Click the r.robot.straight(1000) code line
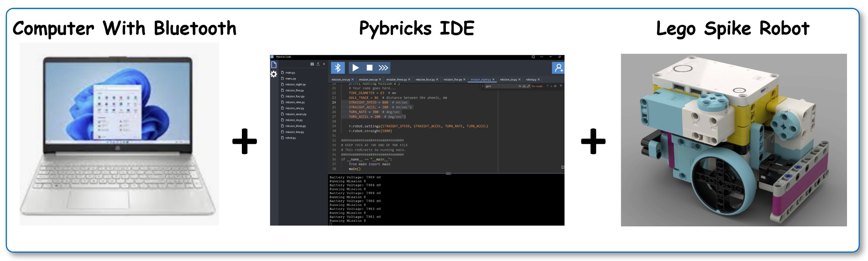Viewport: 868px width, 261px height. 370,131
